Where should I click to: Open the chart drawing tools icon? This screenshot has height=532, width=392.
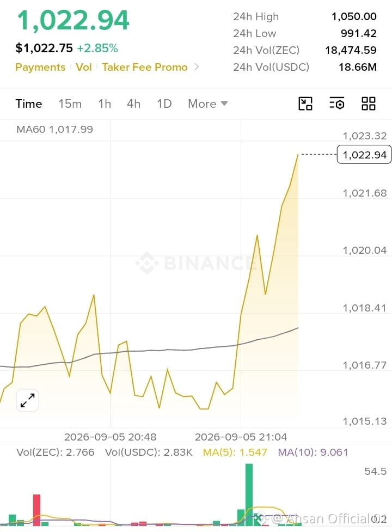pyautogui.click(x=305, y=103)
